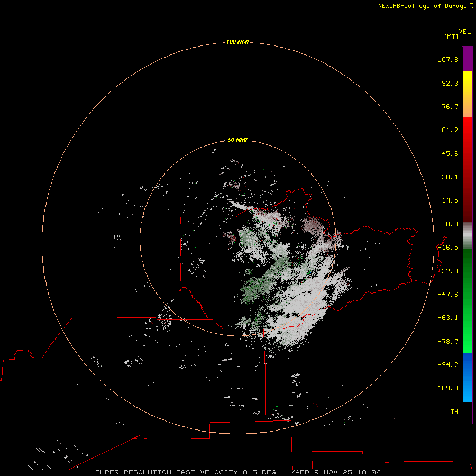Pick the purple segment of velocity scale
The height and width of the screenshot is (476, 476).
(x=467, y=59)
